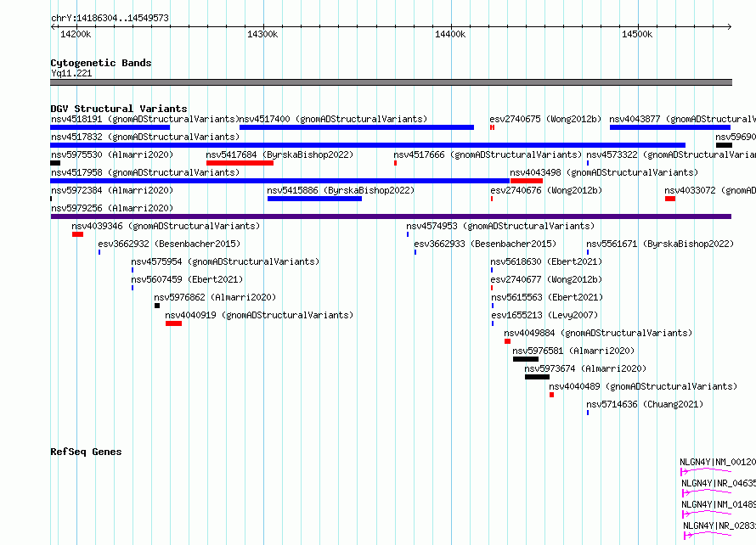Screen dimensions: 756x545
Task: Open nsv5975530 (Almarri2020) label
Action: coord(112,155)
